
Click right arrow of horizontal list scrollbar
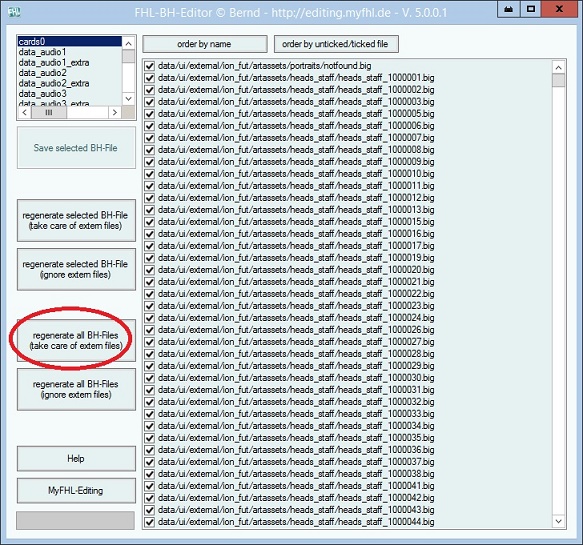[x=115, y=112]
